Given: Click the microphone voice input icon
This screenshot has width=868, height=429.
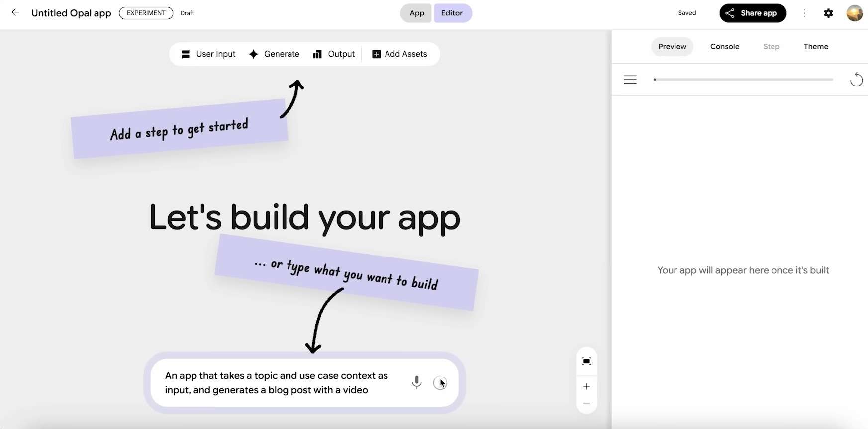Looking at the screenshot, I should click(x=417, y=382).
